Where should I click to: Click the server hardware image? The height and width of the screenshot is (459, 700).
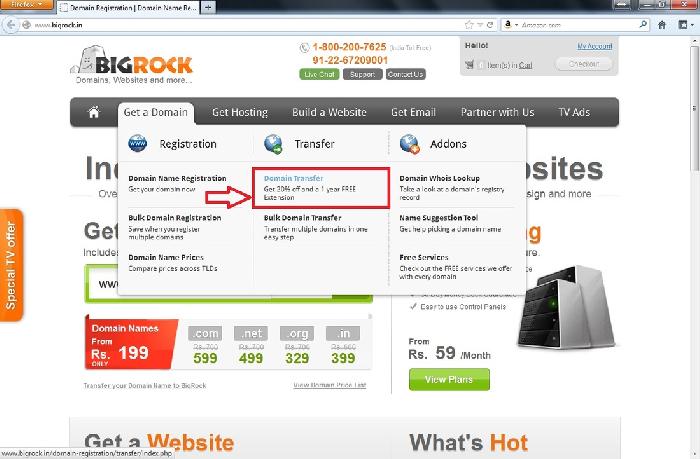(x=567, y=308)
